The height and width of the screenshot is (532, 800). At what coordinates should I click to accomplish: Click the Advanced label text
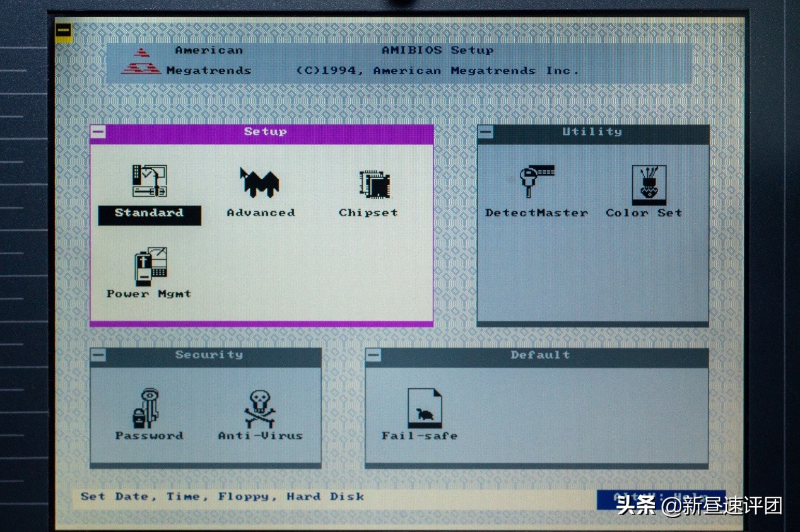pyautogui.click(x=261, y=213)
